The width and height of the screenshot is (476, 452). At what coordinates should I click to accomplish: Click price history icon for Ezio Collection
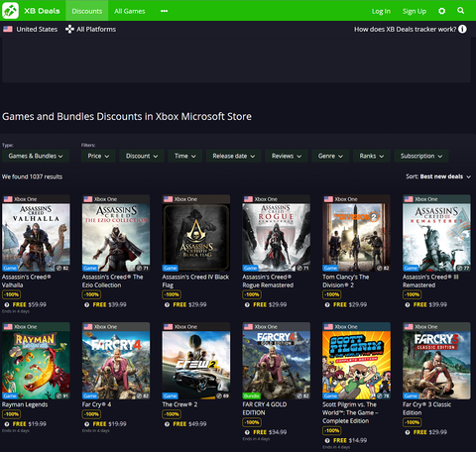86,304
